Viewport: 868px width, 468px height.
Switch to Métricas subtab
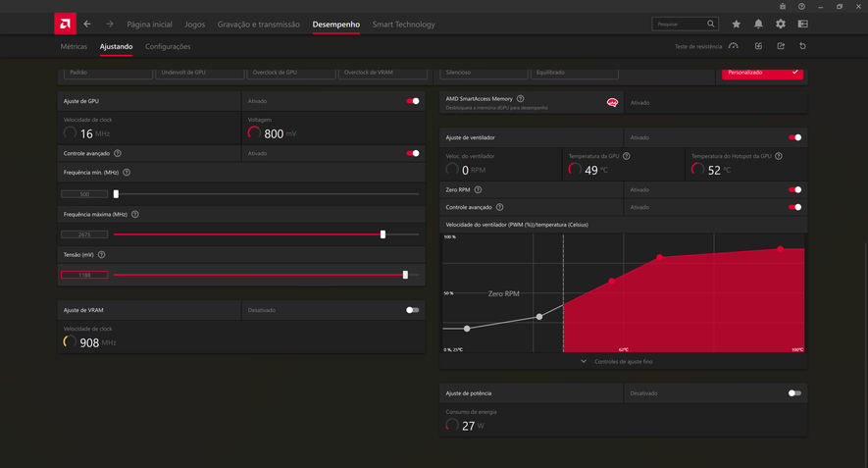[74, 46]
